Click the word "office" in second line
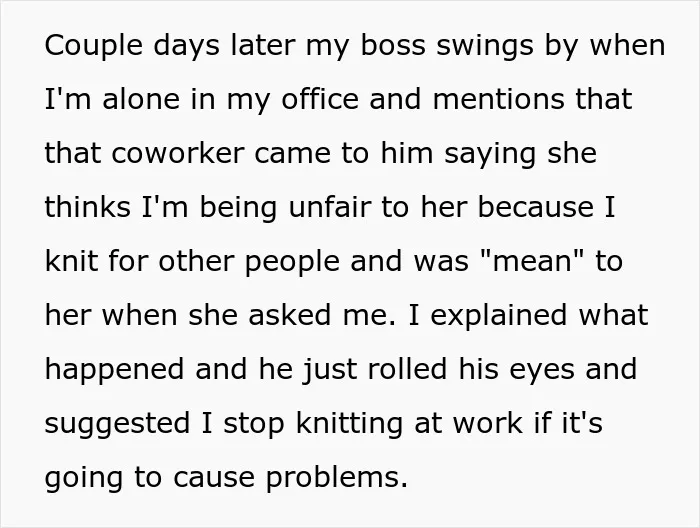Viewport: 700px width, 528px height. tap(320, 99)
